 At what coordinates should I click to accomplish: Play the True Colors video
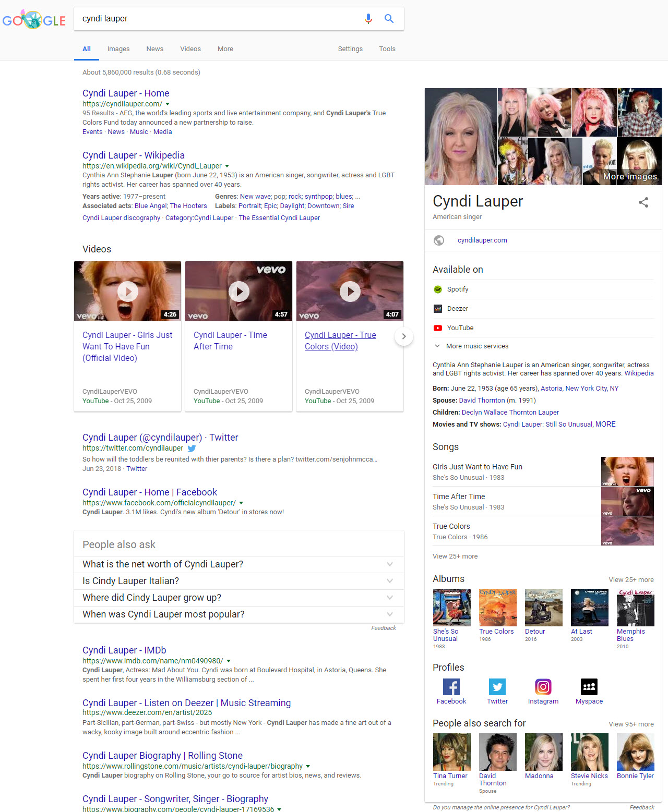click(x=350, y=291)
